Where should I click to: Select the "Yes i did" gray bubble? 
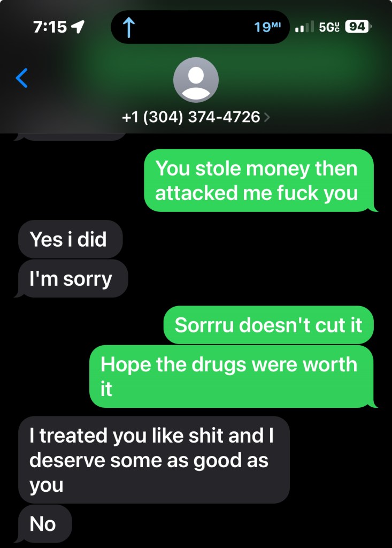[x=70, y=239]
